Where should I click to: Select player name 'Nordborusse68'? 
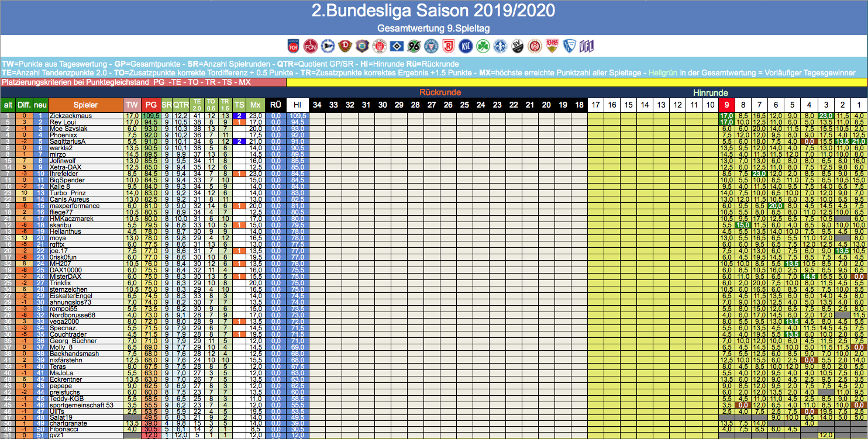72,315
